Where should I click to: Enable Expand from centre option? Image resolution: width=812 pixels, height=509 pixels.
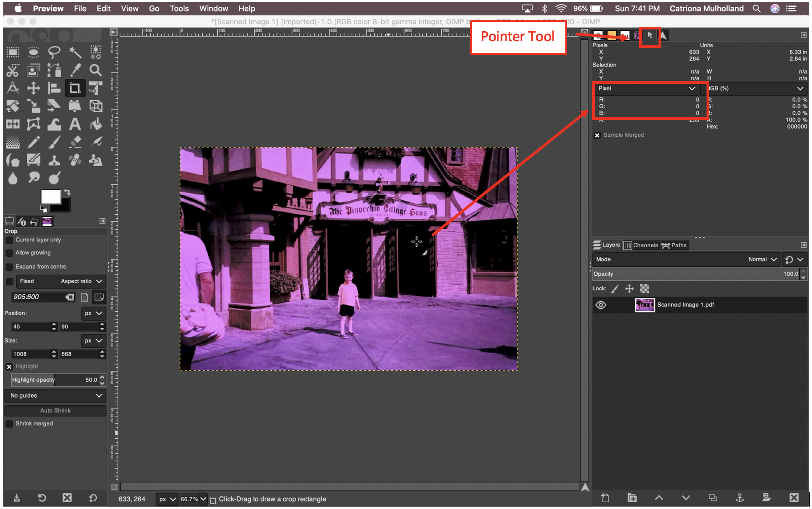[9, 267]
